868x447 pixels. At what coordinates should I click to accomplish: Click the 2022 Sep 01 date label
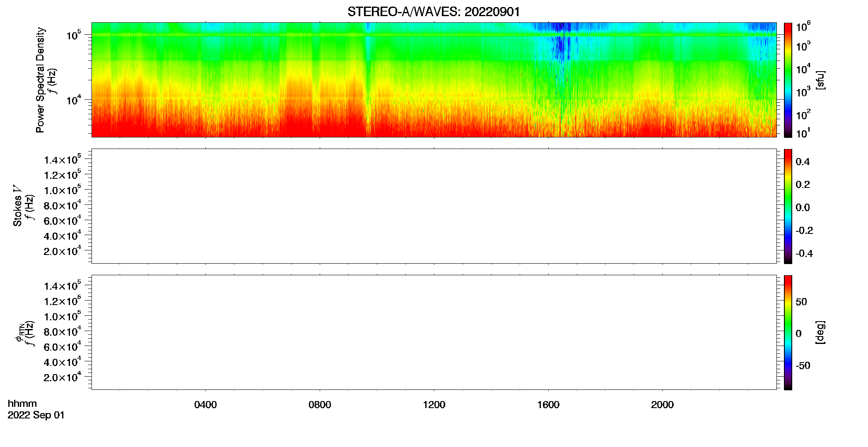[36, 415]
